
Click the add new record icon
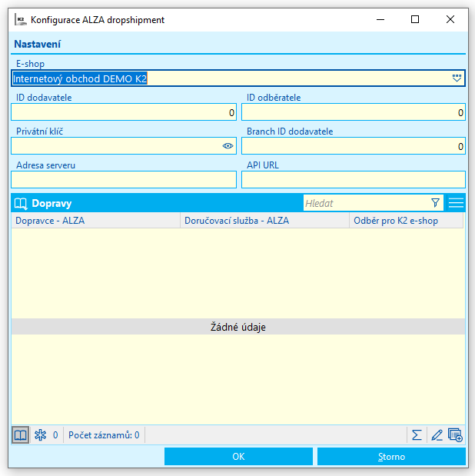coord(455,435)
